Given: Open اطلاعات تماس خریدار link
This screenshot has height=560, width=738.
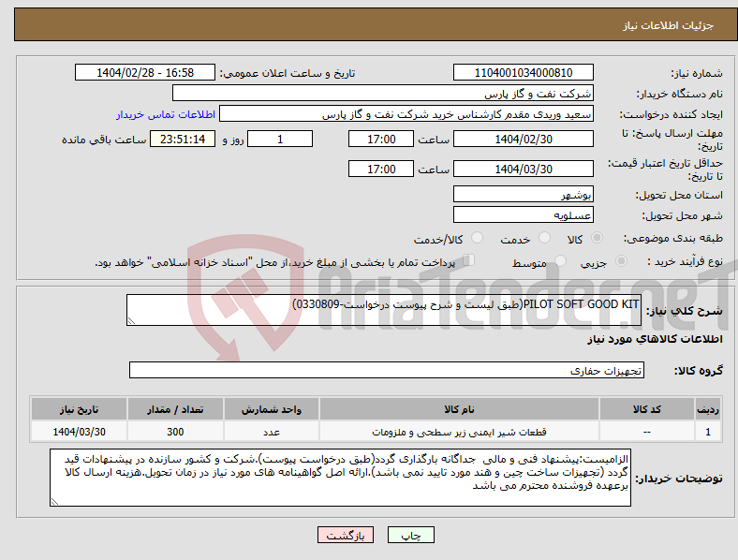Looking at the screenshot, I should click(x=166, y=114).
